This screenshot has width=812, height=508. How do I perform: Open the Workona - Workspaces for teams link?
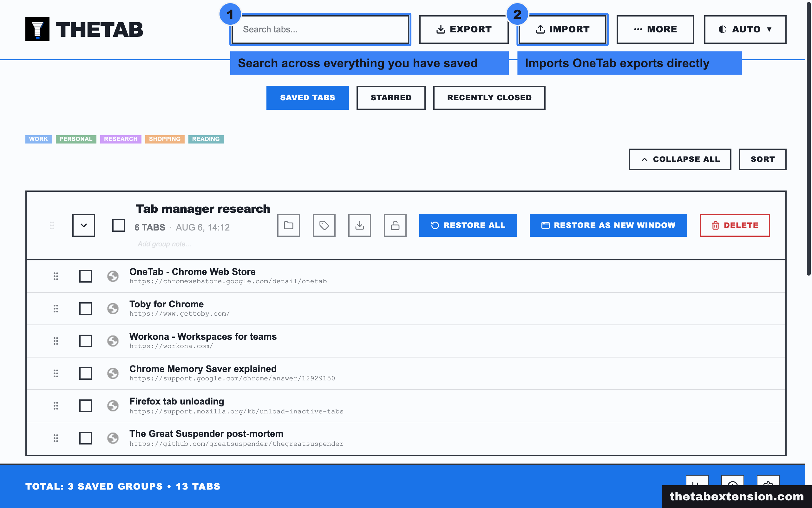(x=203, y=336)
